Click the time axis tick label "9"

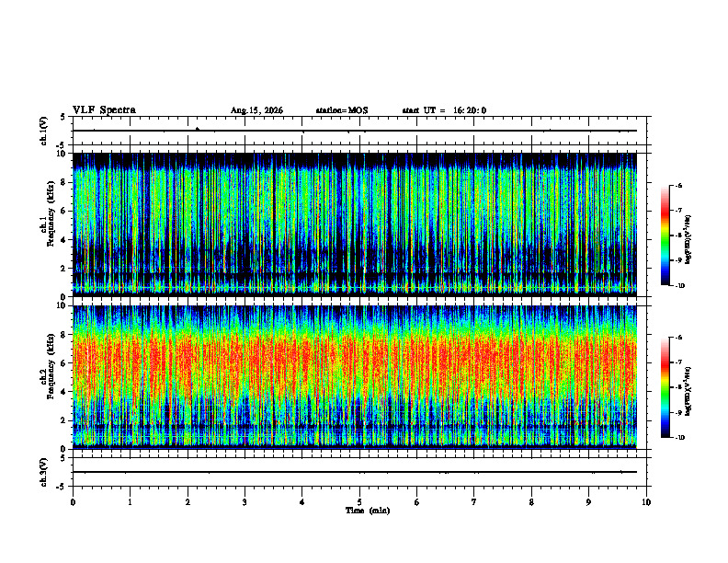(588, 502)
